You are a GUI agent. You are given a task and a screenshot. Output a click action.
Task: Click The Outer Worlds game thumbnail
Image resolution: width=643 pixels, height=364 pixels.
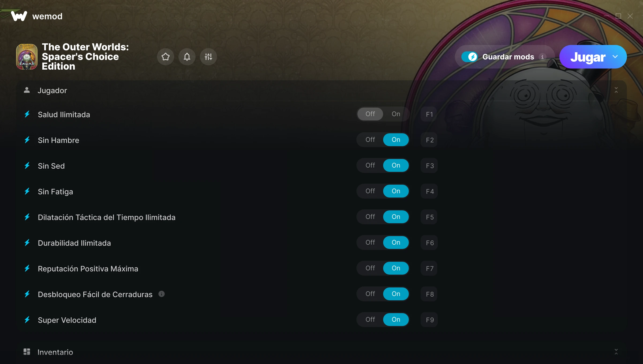[27, 57]
